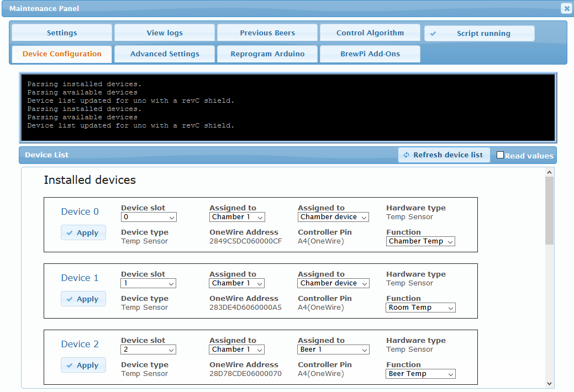Open Device 1 slot dropdown

tap(148, 283)
